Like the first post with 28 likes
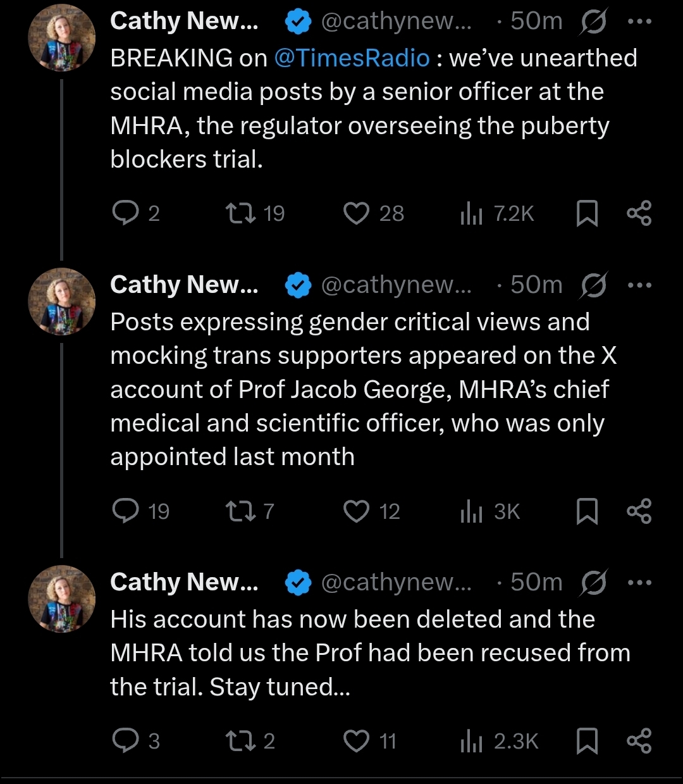683x784 pixels. [x=356, y=213]
